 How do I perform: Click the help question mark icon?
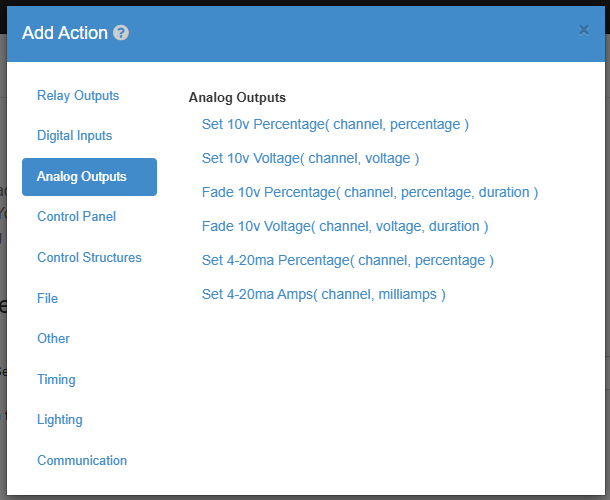pyautogui.click(x=121, y=33)
